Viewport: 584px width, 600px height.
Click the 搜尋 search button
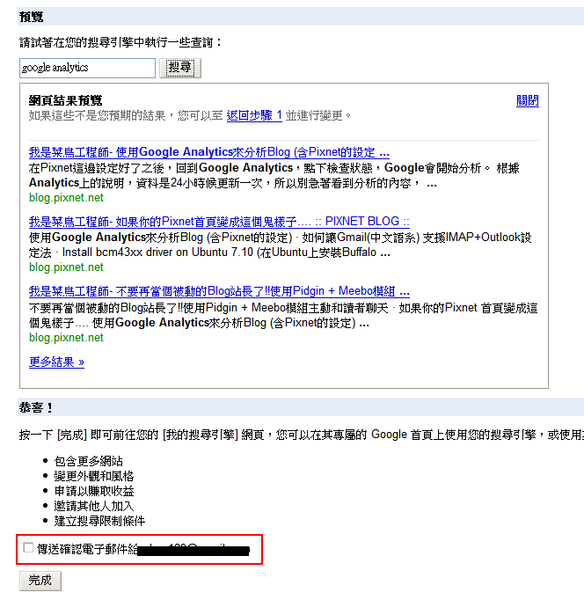click(180, 68)
